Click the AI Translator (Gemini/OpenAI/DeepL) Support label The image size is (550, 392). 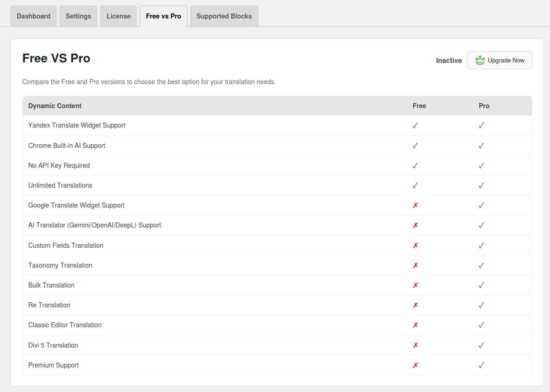click(95, 226)
